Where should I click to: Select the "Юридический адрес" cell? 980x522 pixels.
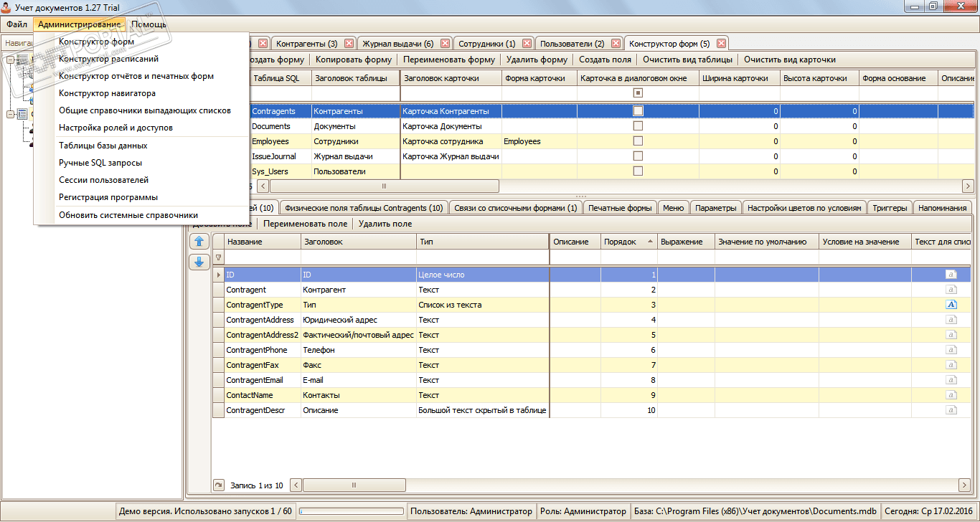359,320
